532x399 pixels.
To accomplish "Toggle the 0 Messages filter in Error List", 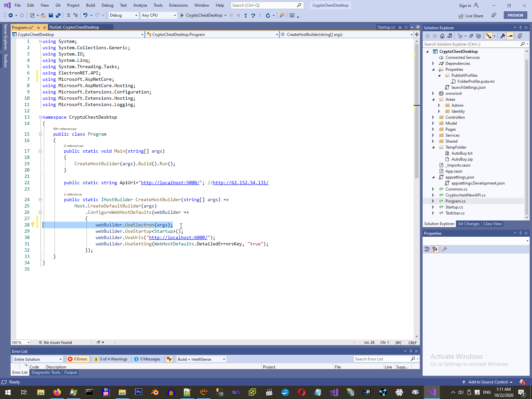I will point(147,359).
